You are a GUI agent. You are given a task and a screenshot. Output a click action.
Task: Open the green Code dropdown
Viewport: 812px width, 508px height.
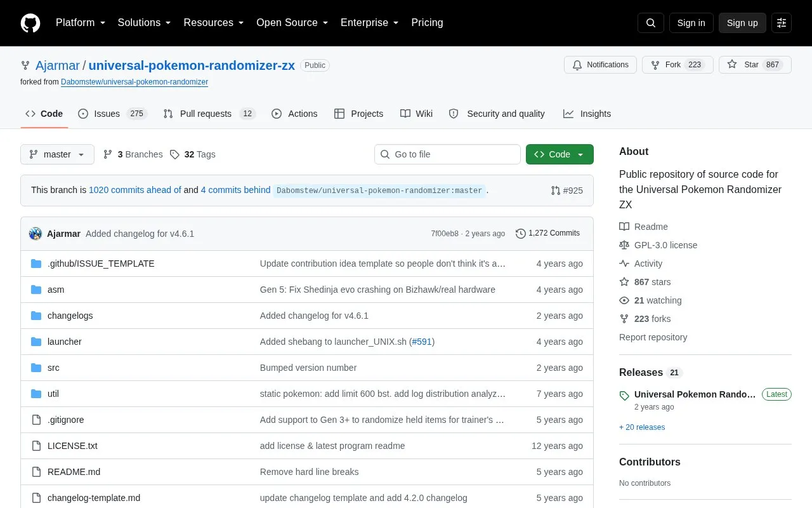click(x=560, y=154)
